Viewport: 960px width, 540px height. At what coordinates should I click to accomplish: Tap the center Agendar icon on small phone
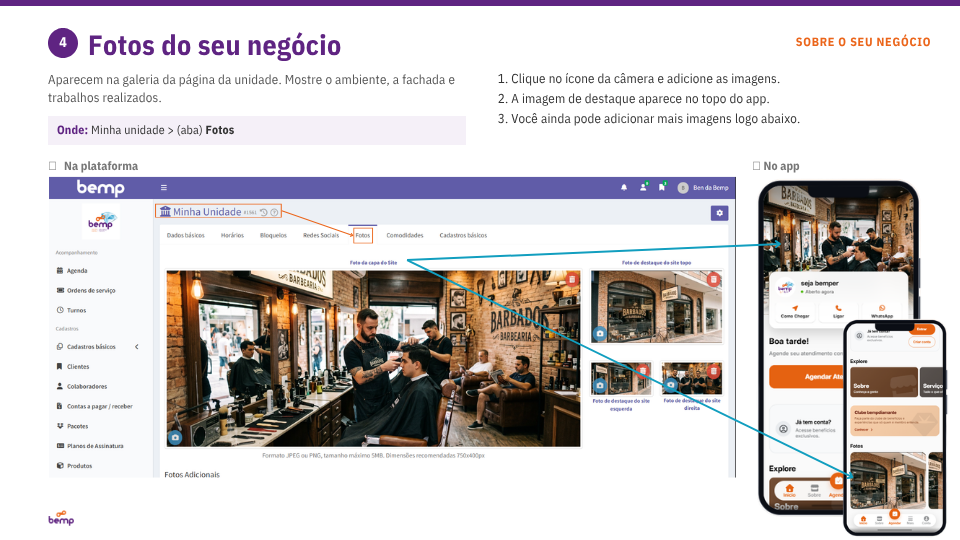click(x=894, y=514)
